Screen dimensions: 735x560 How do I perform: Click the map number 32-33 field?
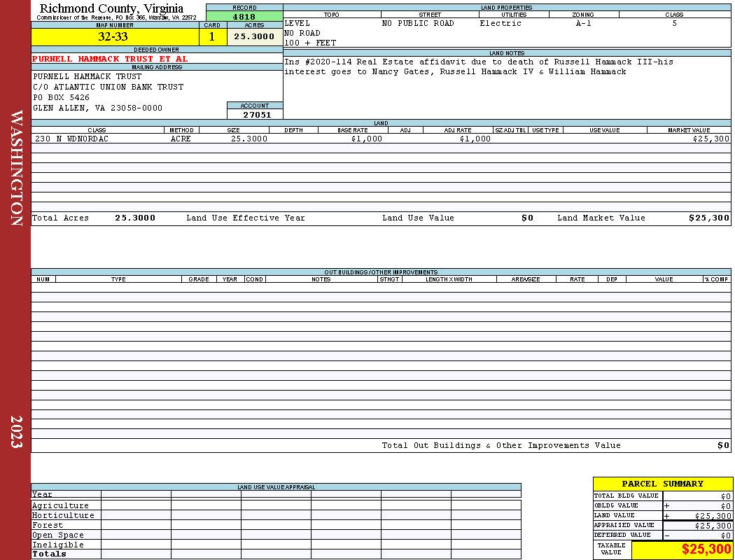(x=115, y=36)
